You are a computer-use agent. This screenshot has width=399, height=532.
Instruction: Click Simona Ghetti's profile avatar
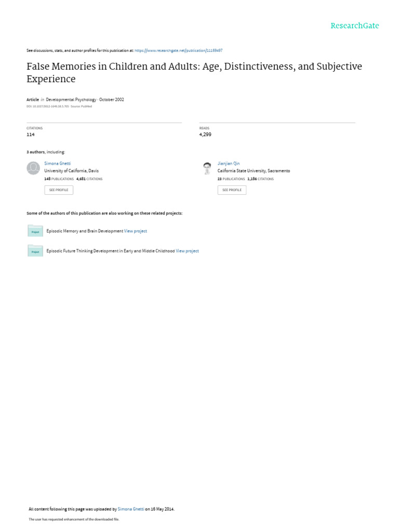point(33,168)
